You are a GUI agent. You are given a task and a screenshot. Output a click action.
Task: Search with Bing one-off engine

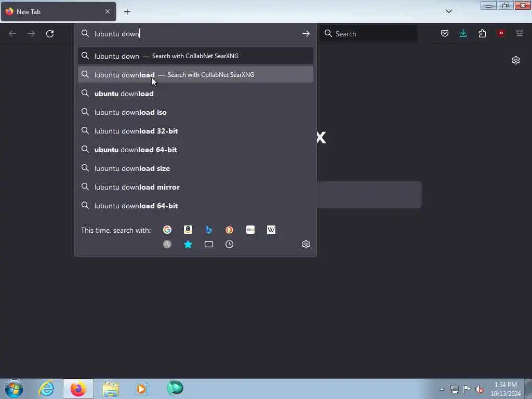209,230
